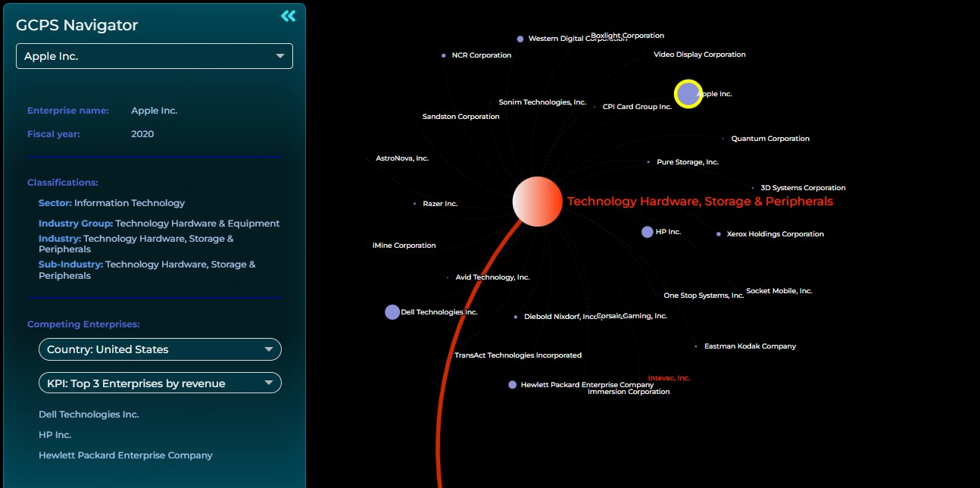
Task: Select the central Technology Hardware industry node
Action: click(x=537, y=202)
